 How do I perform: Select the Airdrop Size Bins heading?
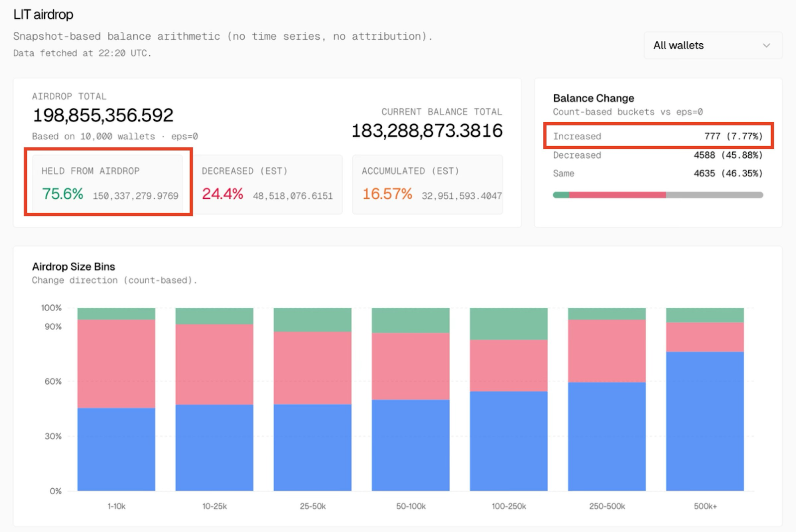point(73,266)
